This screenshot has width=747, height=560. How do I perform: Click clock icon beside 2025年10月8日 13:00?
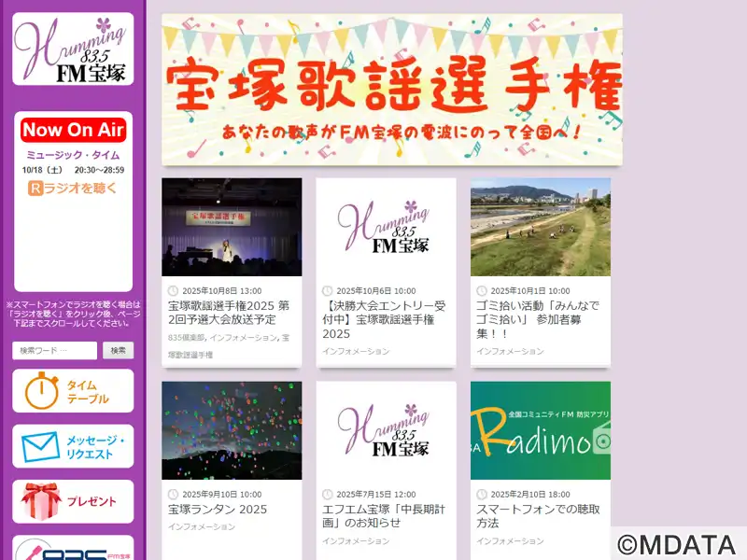(173, 291)
